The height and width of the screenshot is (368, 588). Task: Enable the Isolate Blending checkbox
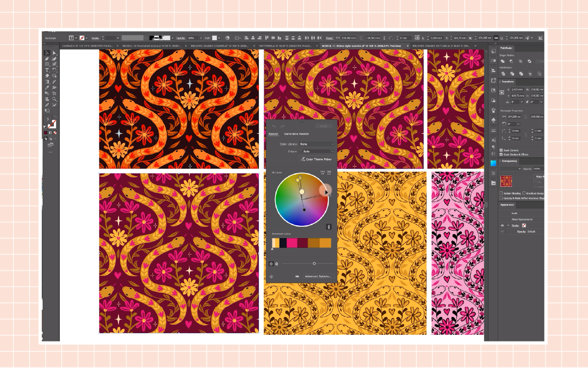(x=501, y=193)
